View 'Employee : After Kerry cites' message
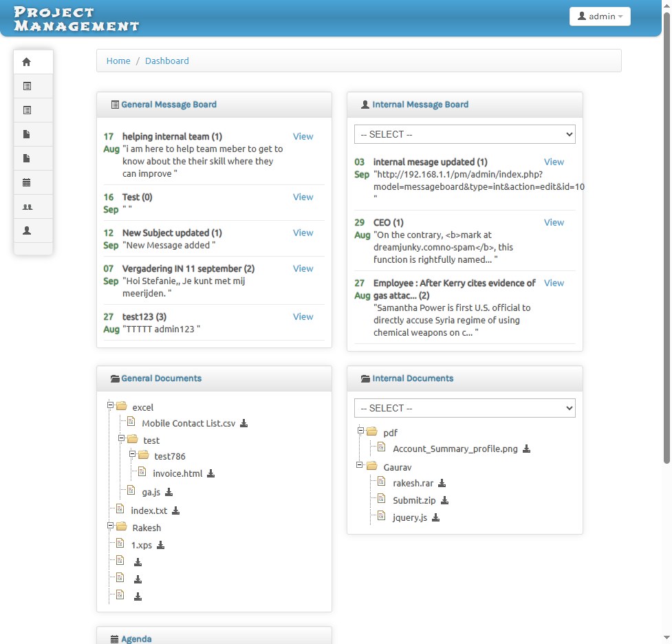The width and height of the screenshot is (672, 644). click(554, 283)
